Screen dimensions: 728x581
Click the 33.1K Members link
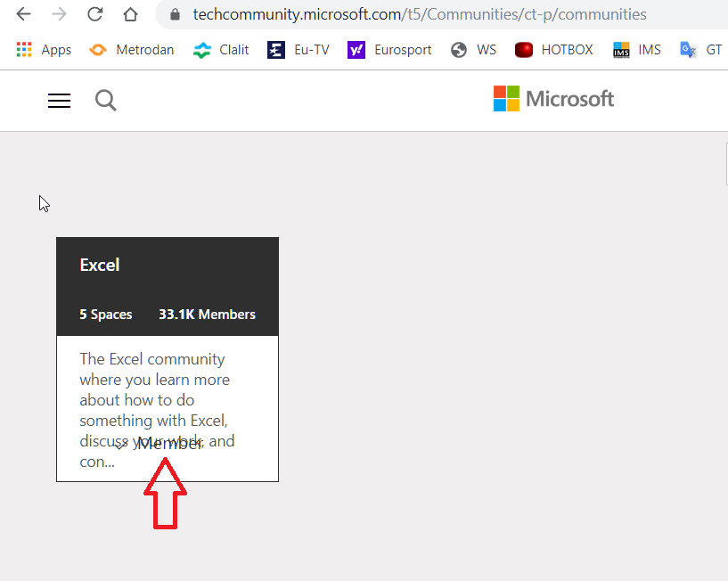pyautogui.click(x=207, y=315)
